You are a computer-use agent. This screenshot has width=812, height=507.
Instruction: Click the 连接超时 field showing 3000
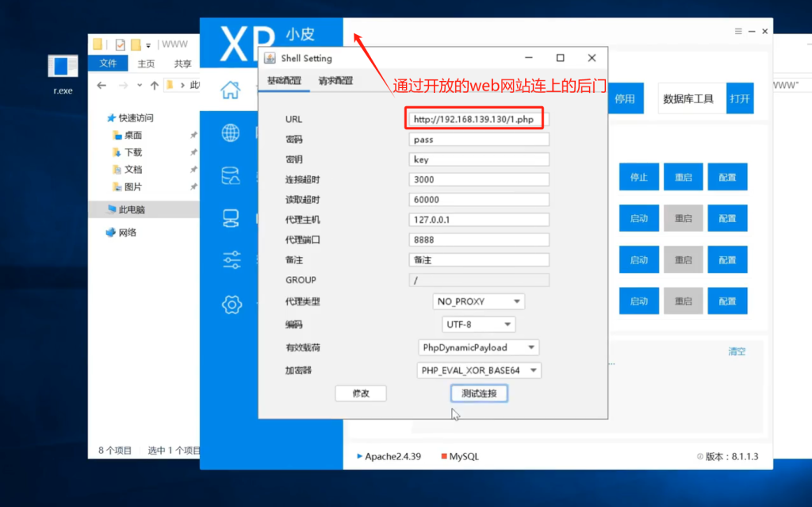[x=478, y=179]
